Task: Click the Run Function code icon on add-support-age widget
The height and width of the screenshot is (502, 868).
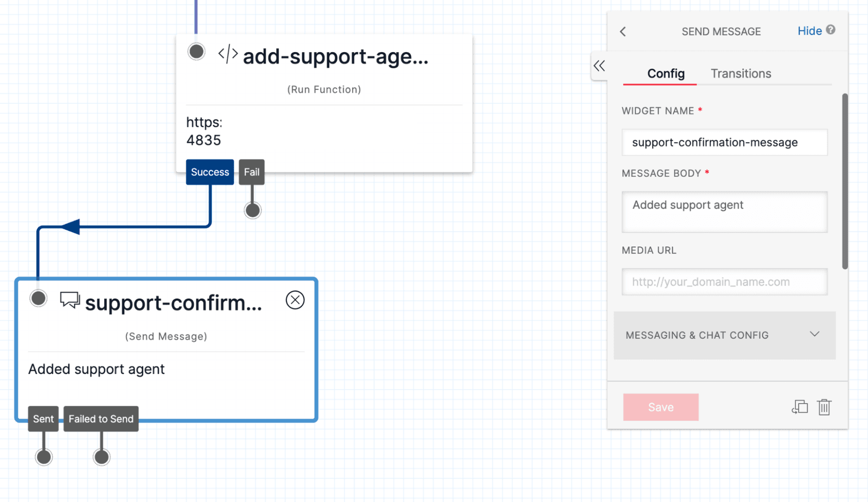Action: click(227, 54)
